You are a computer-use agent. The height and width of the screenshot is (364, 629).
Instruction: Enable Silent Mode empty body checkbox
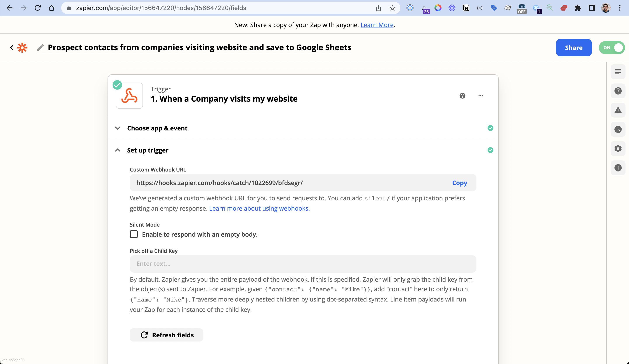134,234
